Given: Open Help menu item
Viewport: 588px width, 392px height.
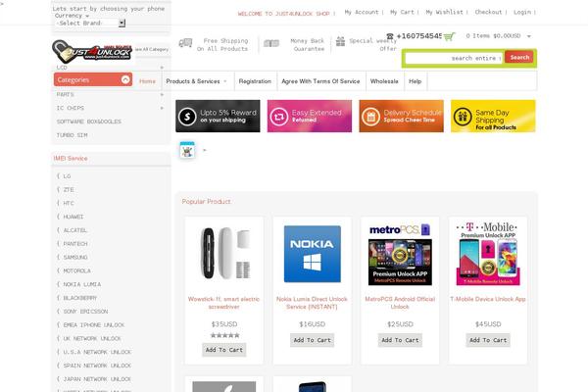Looking at the screenshot, I should click(416, 81).
